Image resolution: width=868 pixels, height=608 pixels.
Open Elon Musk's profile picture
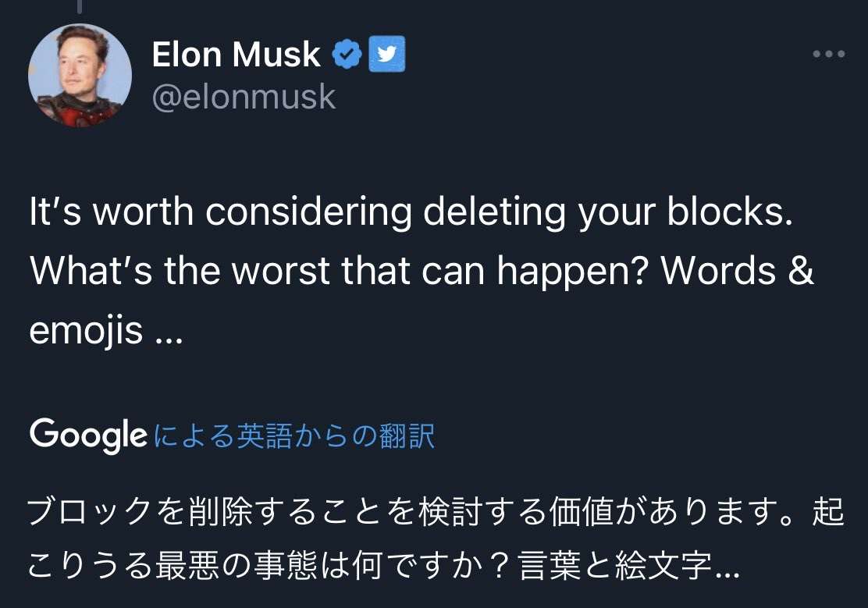click(x=80, y=76)
